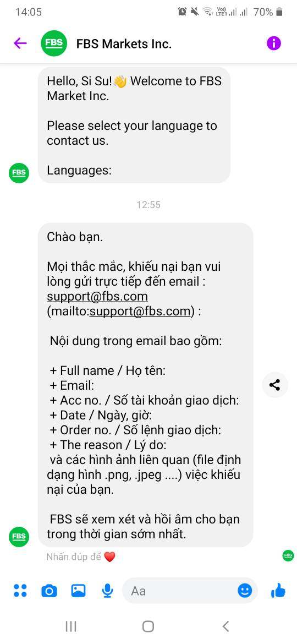Open FBS Markets Inc. chat title
Viewport: 297px width, 644px height.
[x=124, y=43]
